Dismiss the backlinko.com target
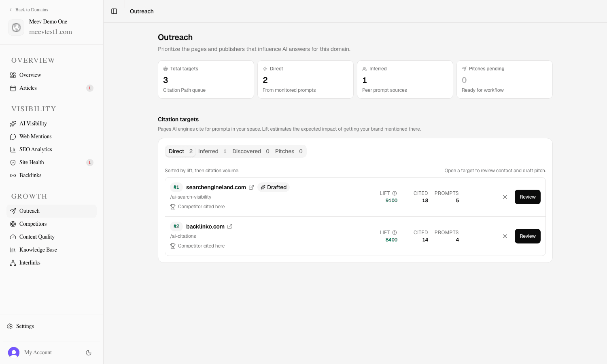 click(505, 236)
